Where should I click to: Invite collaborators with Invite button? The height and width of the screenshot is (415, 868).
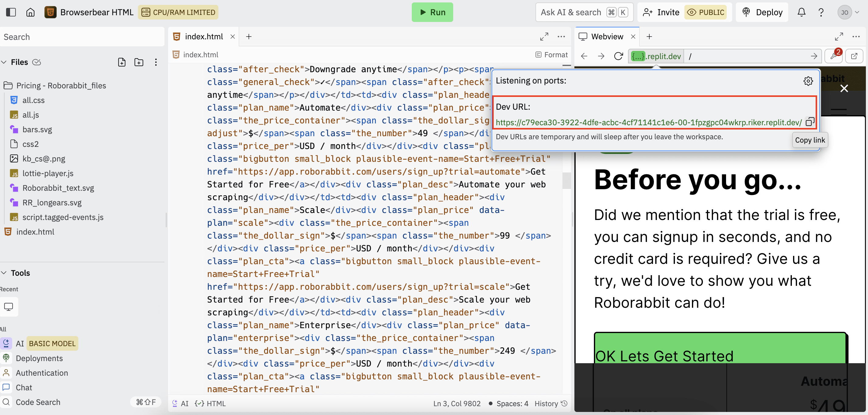(x=661, y=12)
